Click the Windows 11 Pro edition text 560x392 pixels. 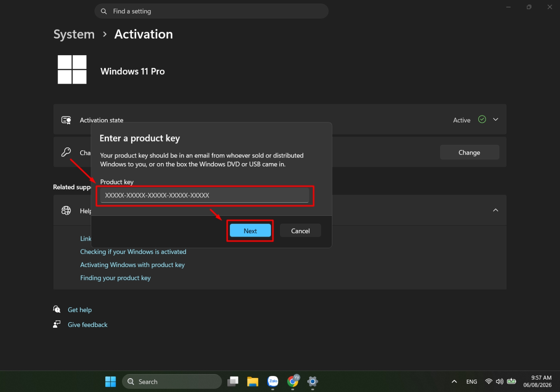(133, 71)
